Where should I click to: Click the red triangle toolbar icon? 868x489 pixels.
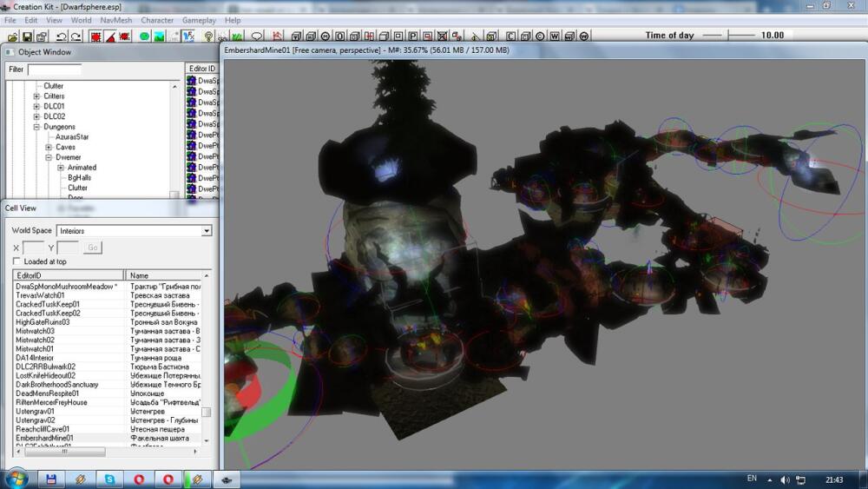coord(110,36)
